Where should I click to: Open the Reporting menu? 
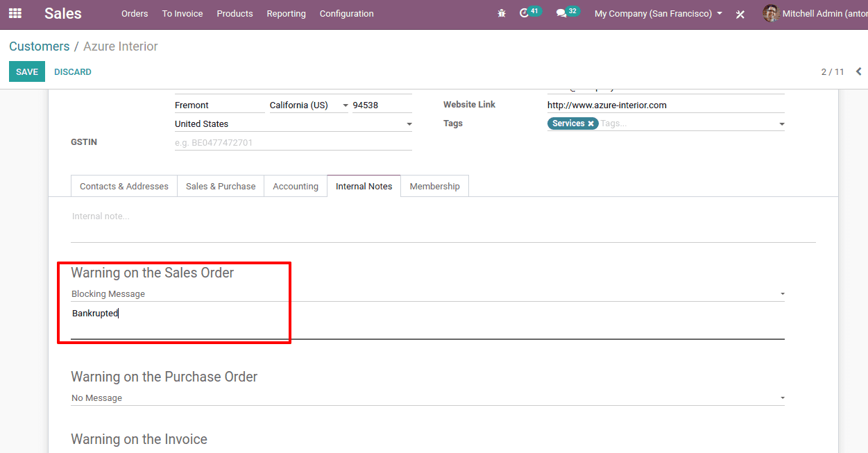(x=286, y=13)
